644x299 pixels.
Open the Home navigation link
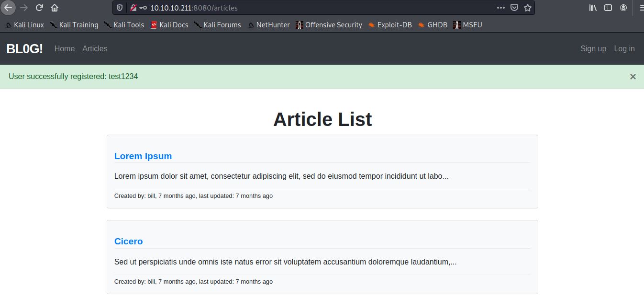[x=65, y=48]
